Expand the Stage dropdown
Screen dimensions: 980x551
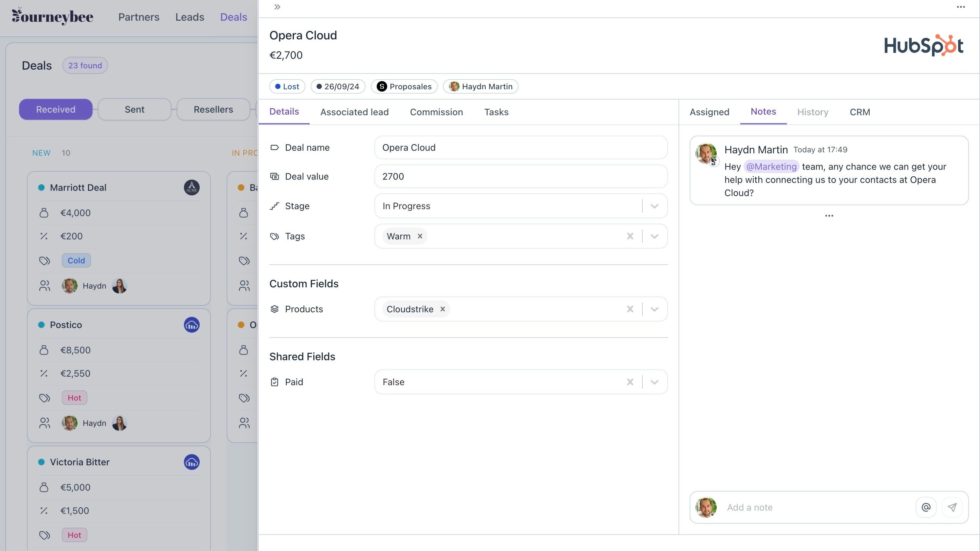654,206
